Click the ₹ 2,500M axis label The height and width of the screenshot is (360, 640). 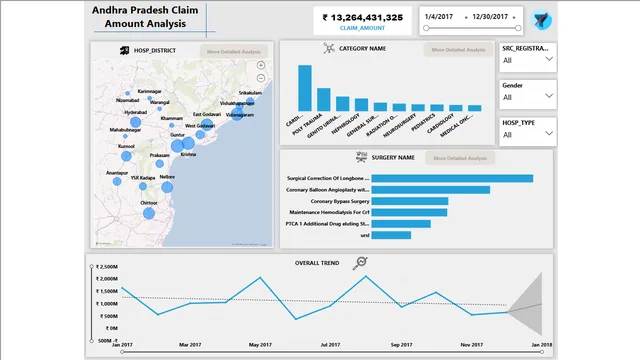107,267
